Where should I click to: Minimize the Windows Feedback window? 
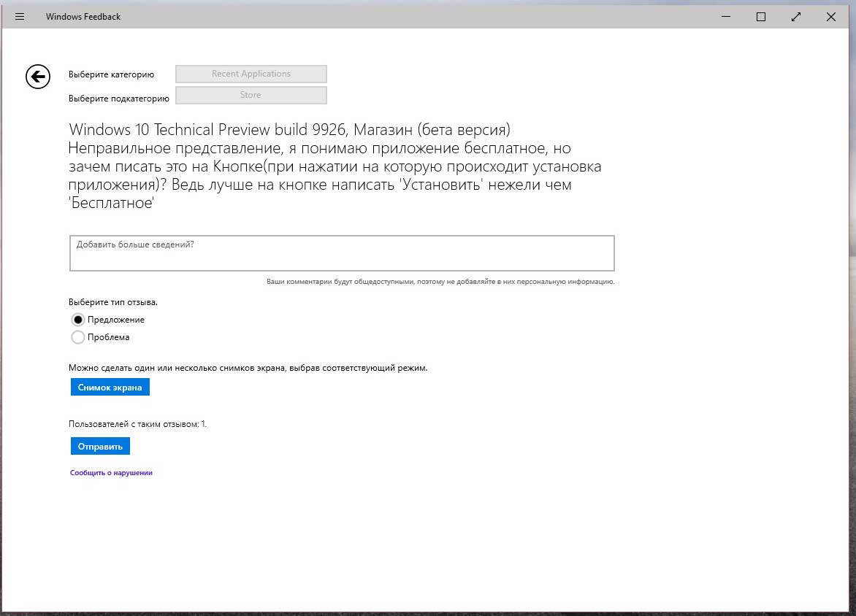coord(725,17)
